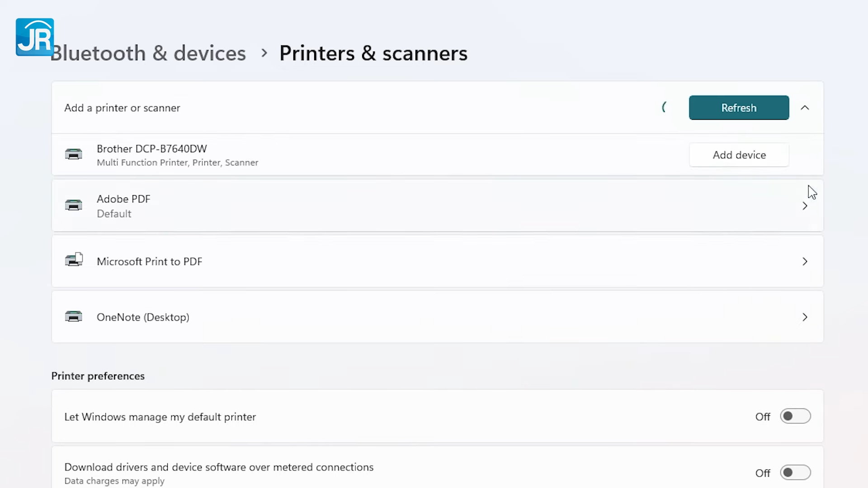Select the Printers & scanners heading

pos(373,53)
